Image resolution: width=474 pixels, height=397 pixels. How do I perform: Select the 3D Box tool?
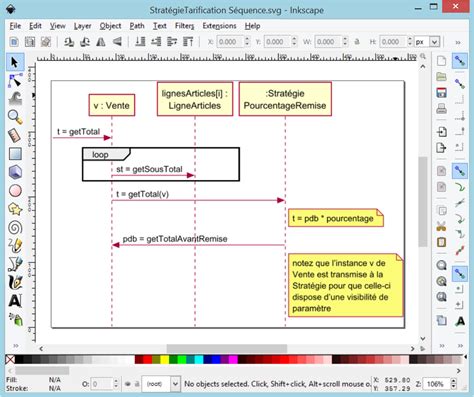click(x=15, y=172)
